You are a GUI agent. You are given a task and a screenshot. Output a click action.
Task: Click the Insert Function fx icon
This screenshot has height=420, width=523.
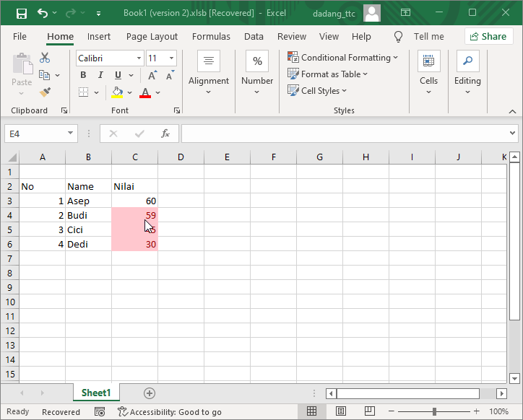click(x=165, y=134)
